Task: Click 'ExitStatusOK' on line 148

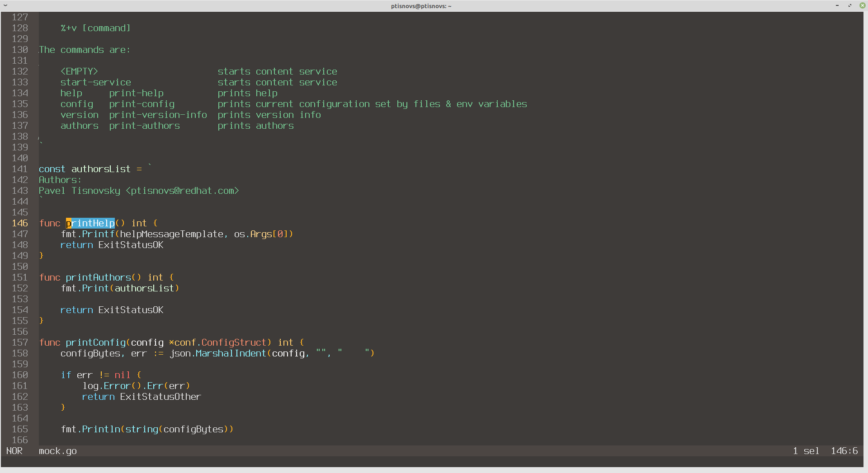Action: click(x=131, y=245)
